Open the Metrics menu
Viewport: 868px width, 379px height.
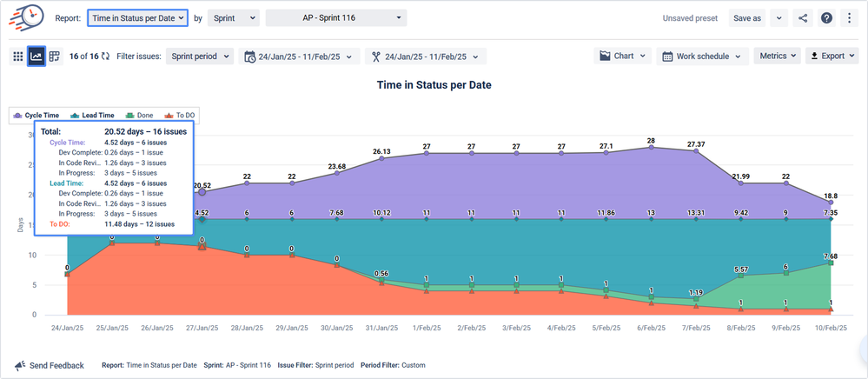click(778, 56)
